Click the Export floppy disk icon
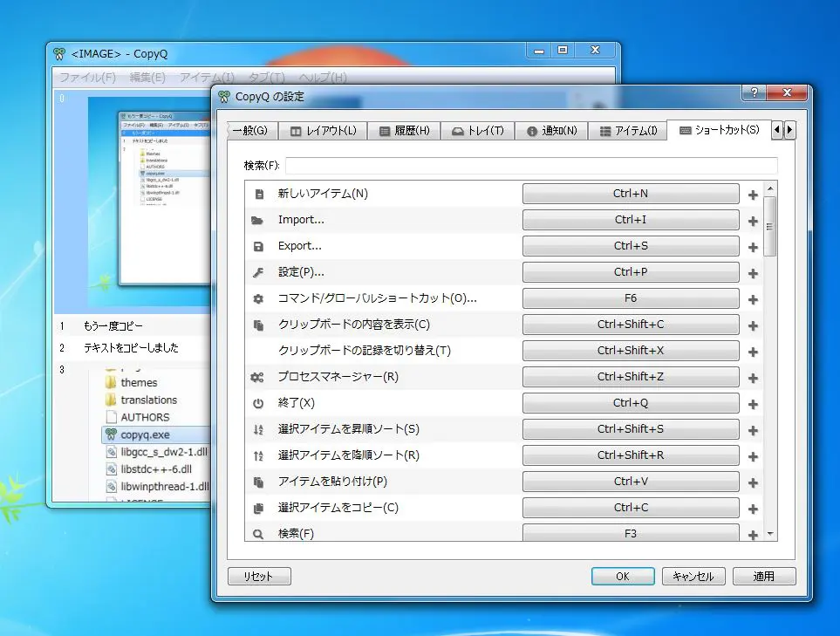The width and height of the screenshot is (840, 636). click(x=258, y=247)
